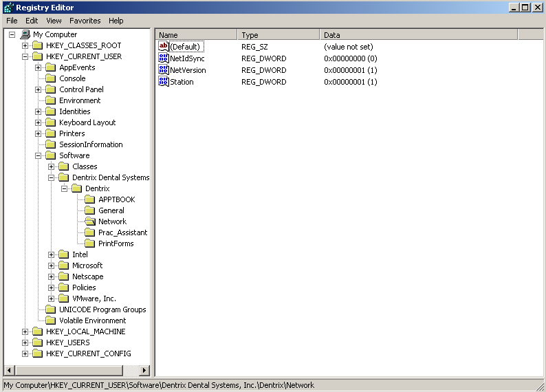Expand the Identities key
This screenshot has width=546, height=392.
39,111
